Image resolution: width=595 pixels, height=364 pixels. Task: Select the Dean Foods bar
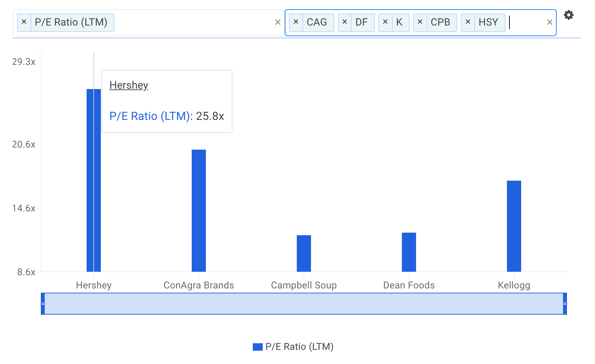(x=409, y=252)
